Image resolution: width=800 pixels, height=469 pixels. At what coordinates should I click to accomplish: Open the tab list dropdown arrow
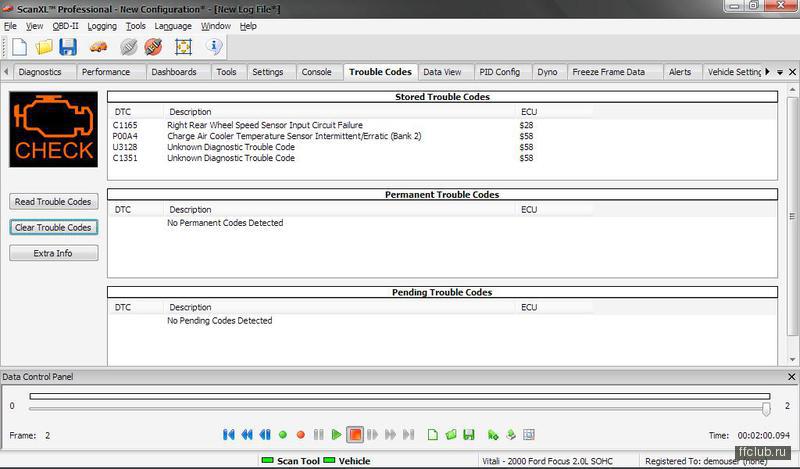(x=778, y=72)
